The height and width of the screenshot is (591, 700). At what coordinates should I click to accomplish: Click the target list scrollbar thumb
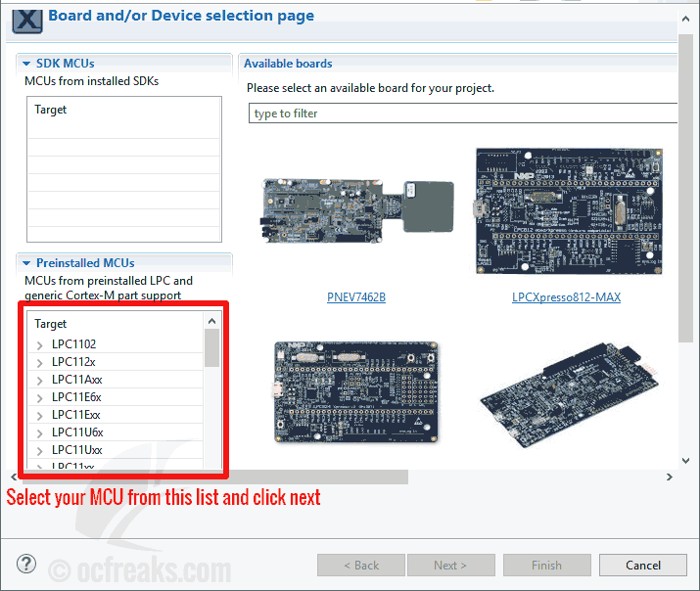click(x=212, y=348)
